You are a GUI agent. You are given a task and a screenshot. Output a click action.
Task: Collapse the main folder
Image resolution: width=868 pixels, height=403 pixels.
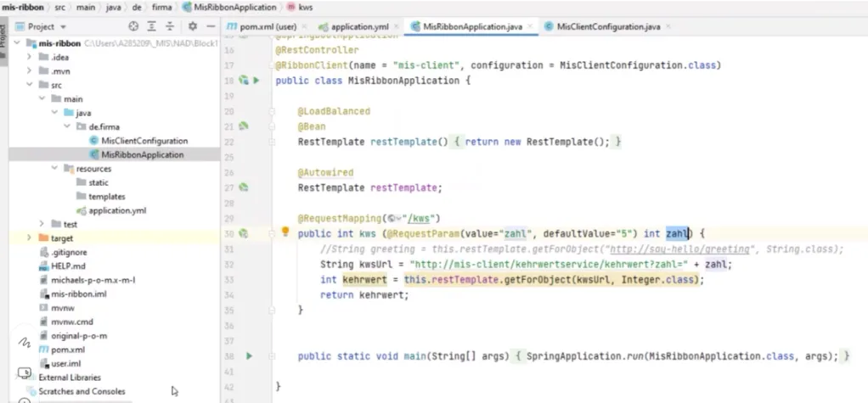(x=42, y=99)
